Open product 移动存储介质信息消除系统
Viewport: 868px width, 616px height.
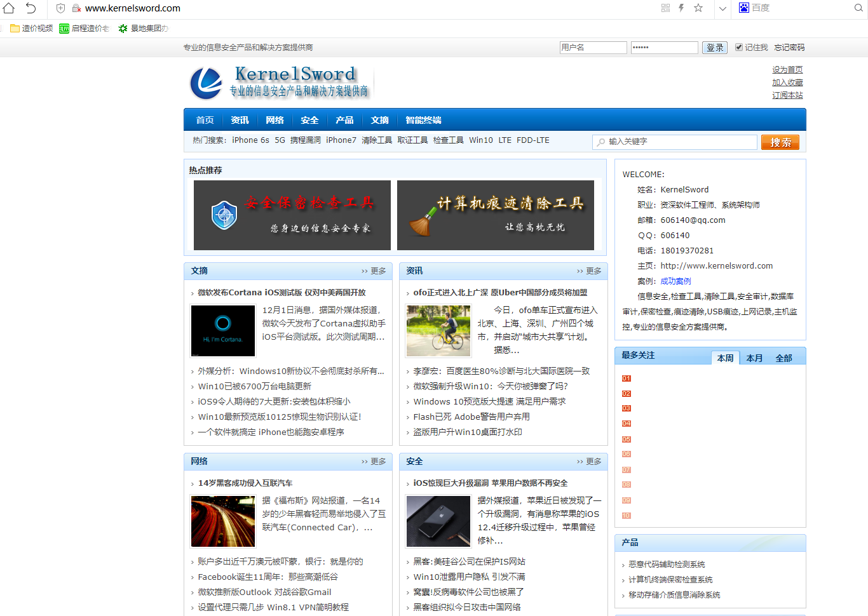click(x=674, y=595)
